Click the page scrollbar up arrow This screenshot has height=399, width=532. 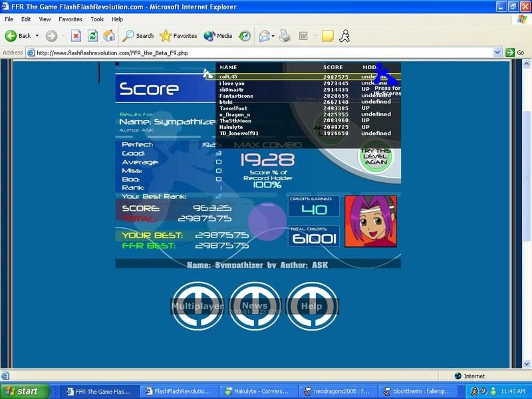tap(526, 64)
